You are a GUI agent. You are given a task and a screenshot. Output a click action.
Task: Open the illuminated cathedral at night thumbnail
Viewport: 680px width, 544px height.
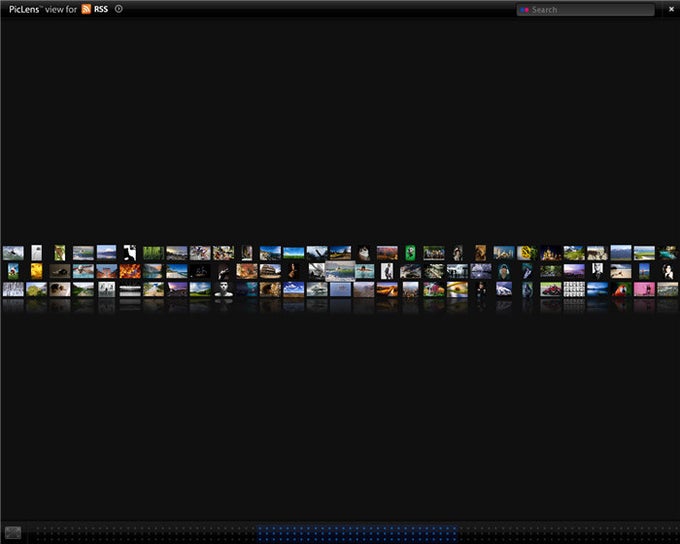coord(551,252)
